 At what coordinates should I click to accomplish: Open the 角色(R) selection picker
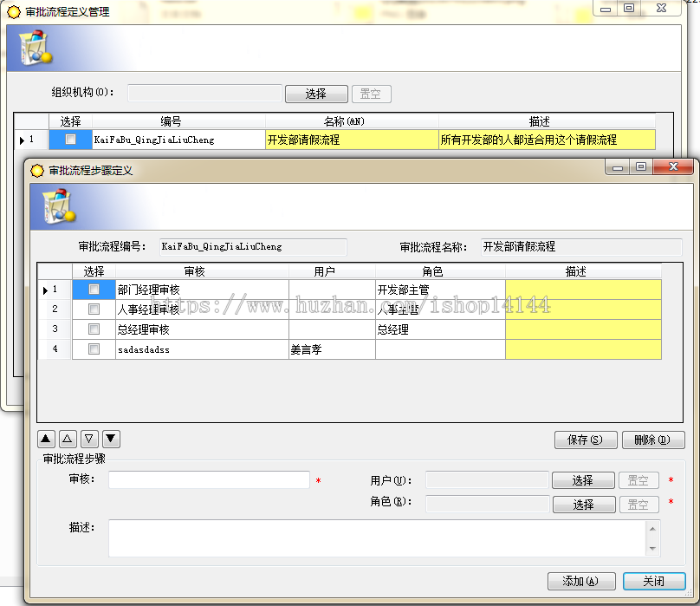[584, 504]
